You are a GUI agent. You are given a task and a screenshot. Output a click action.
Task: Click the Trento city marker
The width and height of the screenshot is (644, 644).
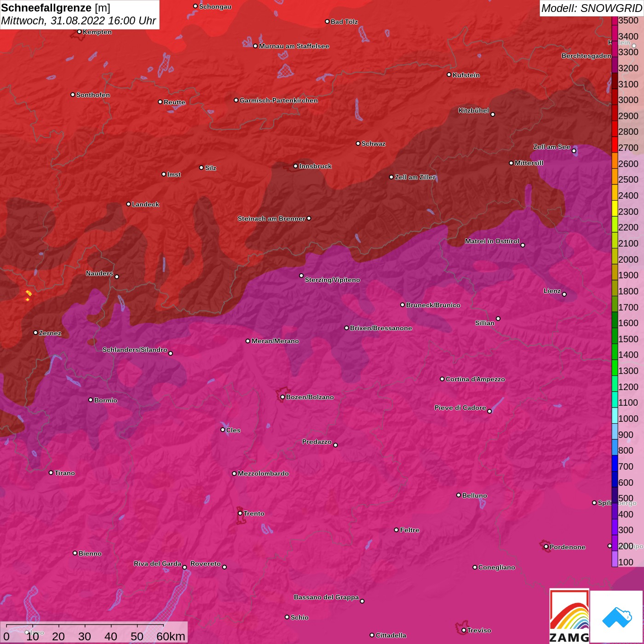tap(240, 513)
